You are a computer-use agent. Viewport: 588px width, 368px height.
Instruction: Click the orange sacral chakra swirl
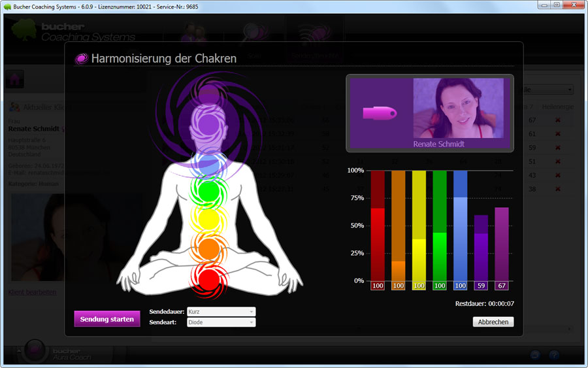(209, 248)
